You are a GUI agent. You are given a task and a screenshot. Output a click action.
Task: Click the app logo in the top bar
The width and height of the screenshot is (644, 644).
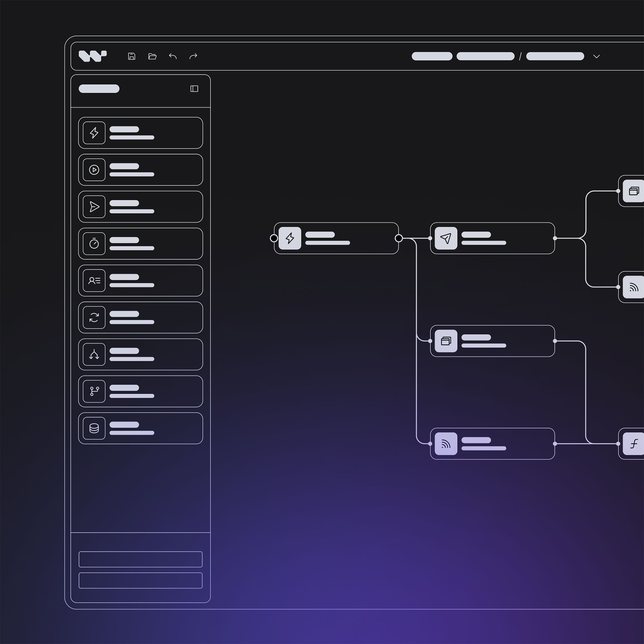click(x=92, y=56)
